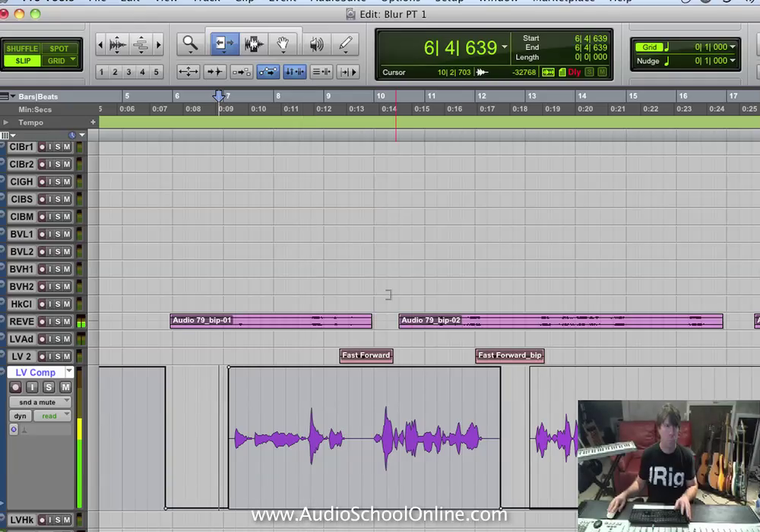Image resolution: width=760 pixels, height=532 pixels.
Task: Recall zoom preset 1
Action: pos(101,71)
